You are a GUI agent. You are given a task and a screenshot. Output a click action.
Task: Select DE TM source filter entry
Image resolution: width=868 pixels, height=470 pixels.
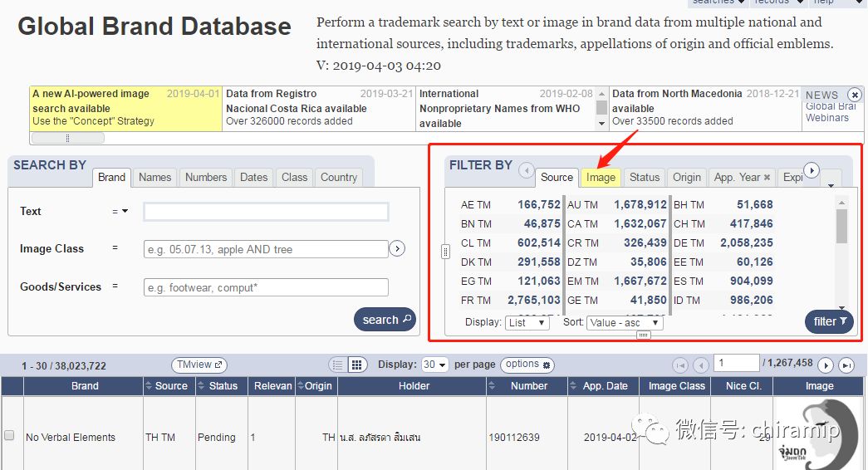click(x=723, y=243)
